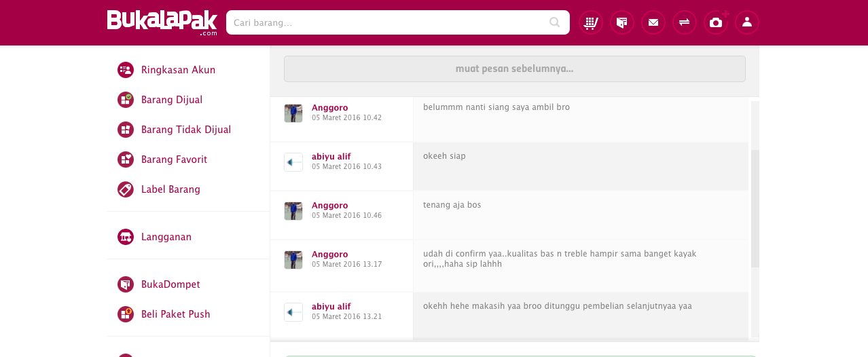Click message text 'tenang aja bos'

tap(452, 205)
